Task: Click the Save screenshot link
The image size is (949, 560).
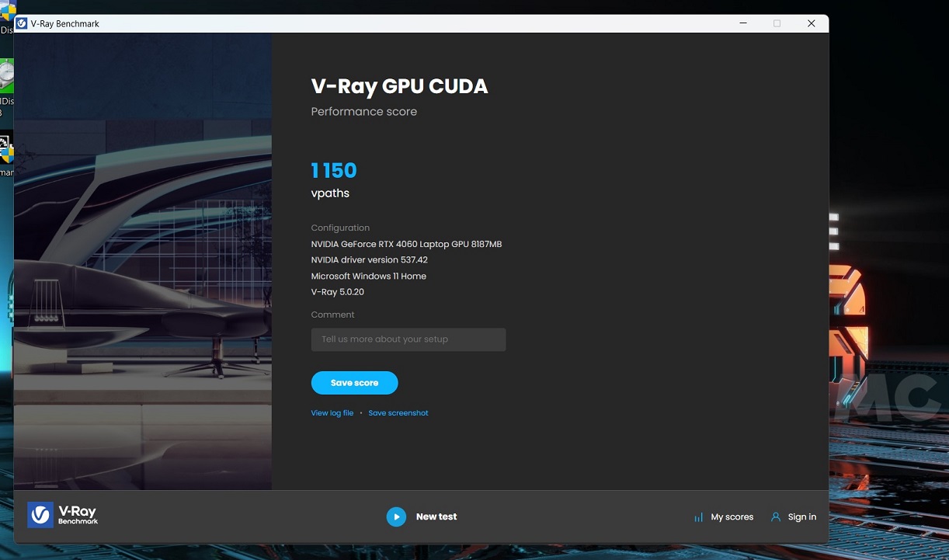Action: point(398,413)
